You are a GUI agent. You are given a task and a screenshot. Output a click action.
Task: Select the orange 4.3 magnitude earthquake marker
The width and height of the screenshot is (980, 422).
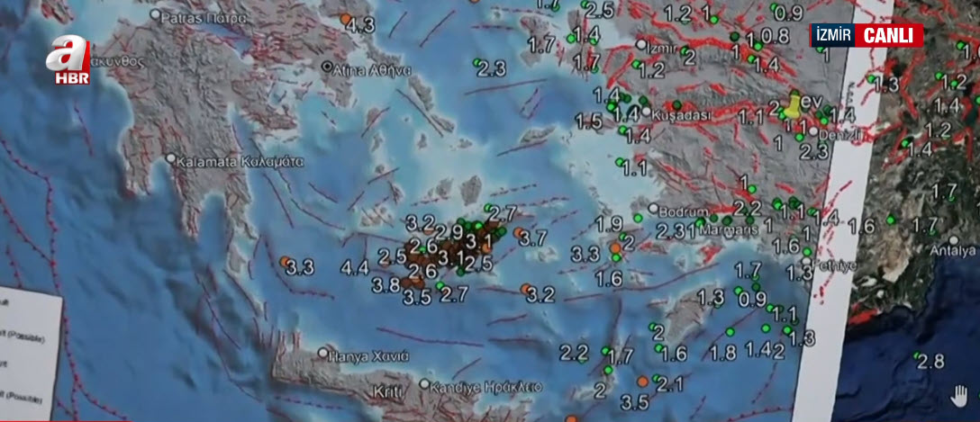(x=345, y=18)
